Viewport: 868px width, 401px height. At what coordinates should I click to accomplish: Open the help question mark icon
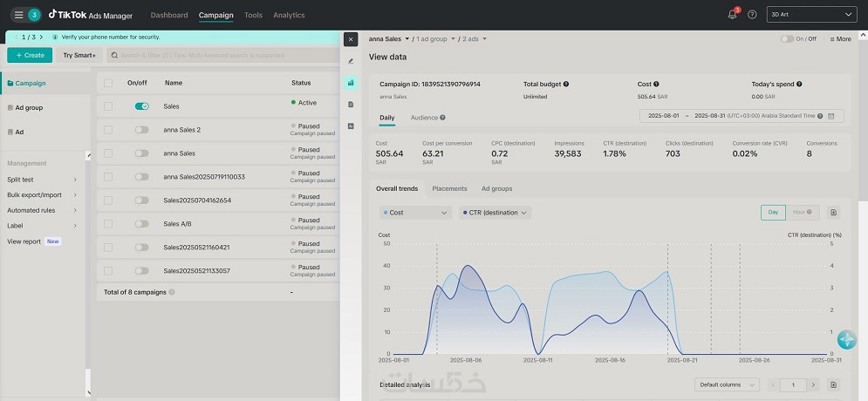752,15
